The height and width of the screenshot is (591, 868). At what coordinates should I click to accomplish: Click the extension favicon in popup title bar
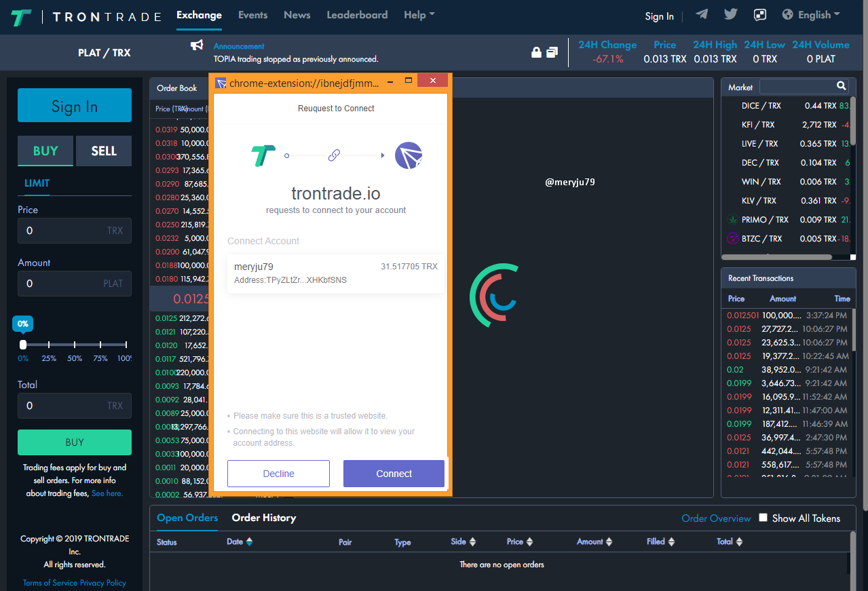pyautogui.click(x=221, y=83)
